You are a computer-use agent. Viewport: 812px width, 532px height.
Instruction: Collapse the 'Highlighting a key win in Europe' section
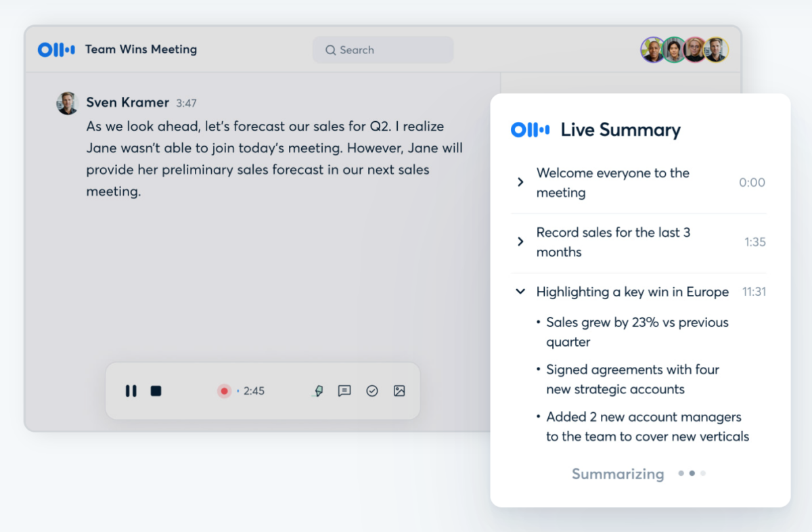tap(520, 291)
